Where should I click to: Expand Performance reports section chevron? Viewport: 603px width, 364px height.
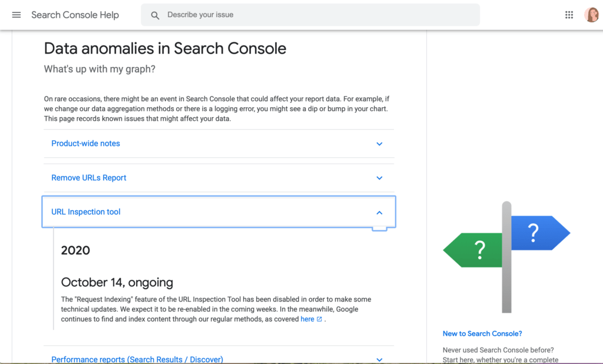point(379,360)
